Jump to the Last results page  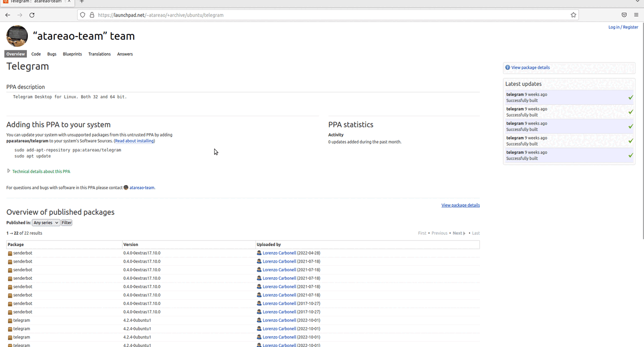click(x=475, y=233)
